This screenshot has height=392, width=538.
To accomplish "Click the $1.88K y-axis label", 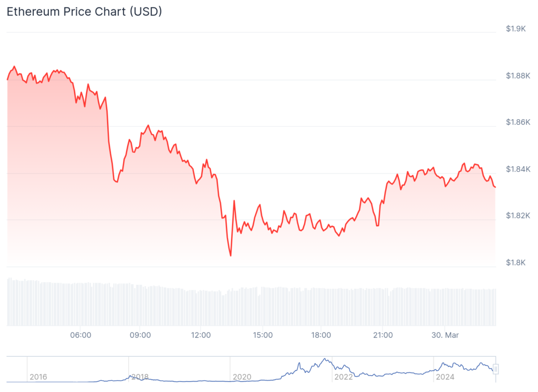I will (517, 76).
